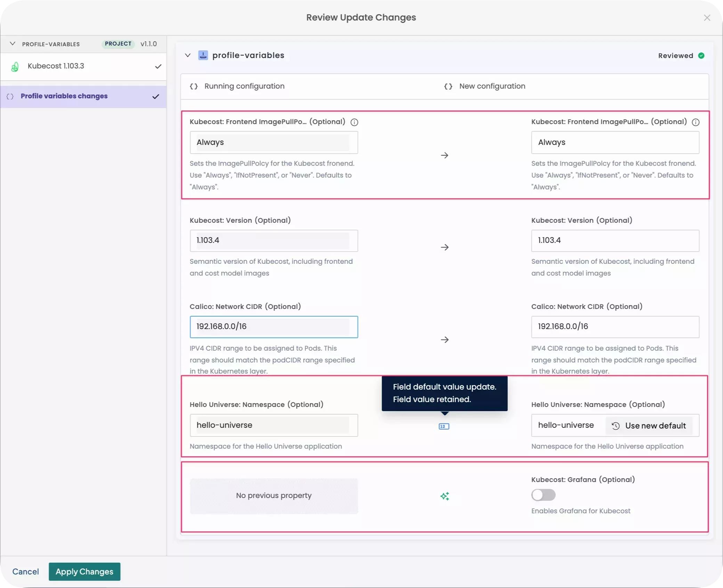Click the Reviewed label
The width and height of the screenshot is (723, 588).
point(675,56)
